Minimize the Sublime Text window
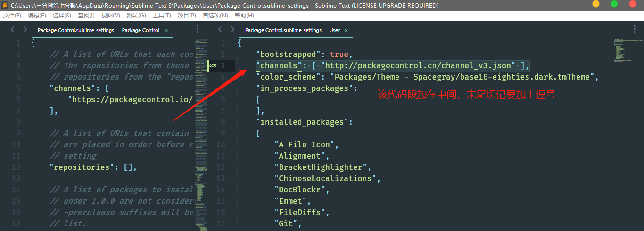 tap(596, 4)
